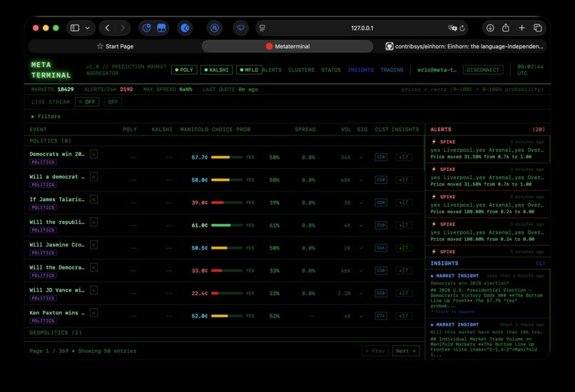The width and height of the screenshot is (575, 392).
Task: Star the Will the Democra.. market
Action: click(x=94, y=268)
